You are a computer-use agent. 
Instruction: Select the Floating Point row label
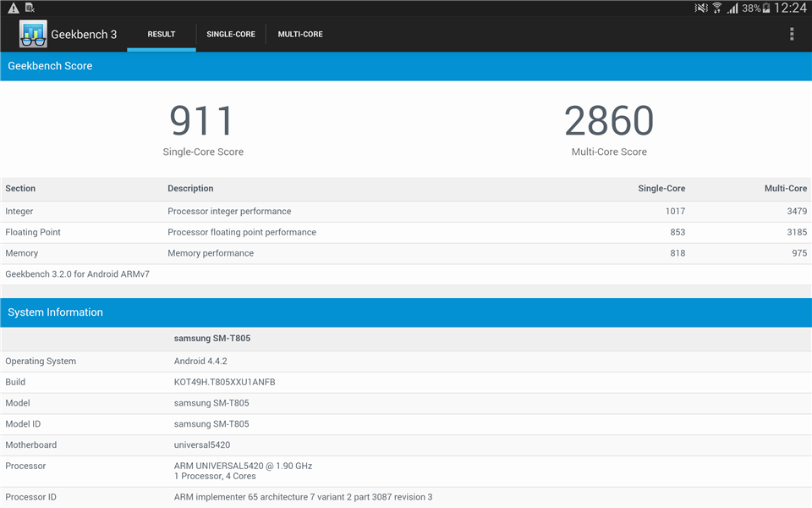tap(33, 232)
